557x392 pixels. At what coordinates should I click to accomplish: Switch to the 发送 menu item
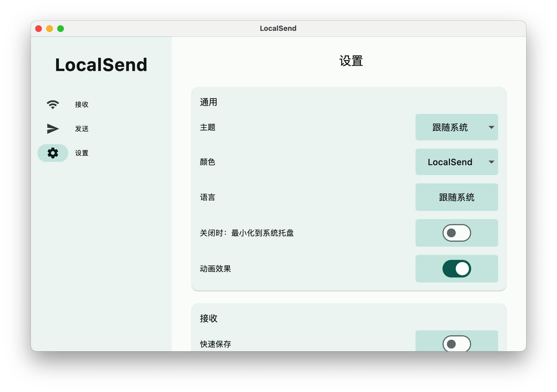pos(81,128)
